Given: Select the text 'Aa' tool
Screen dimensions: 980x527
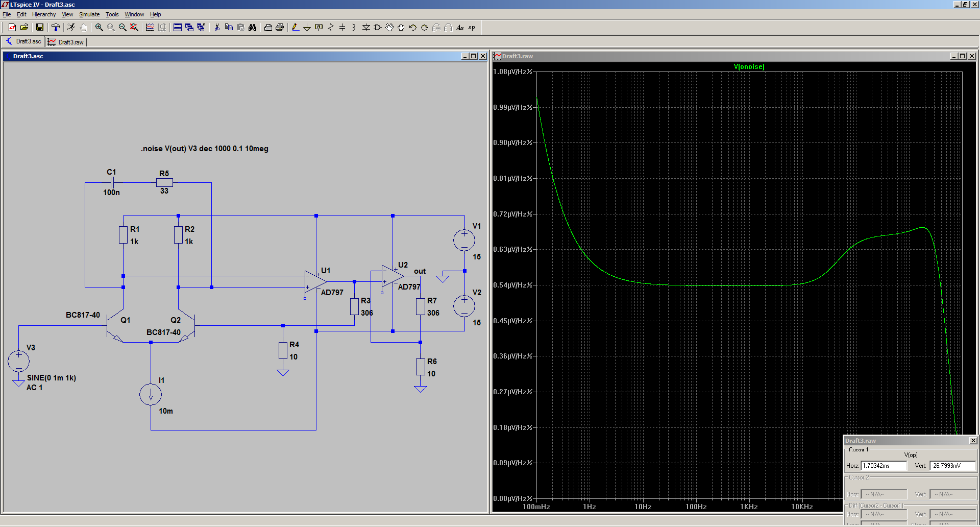Looking at the screenshot, I should (x=460, y=28).
